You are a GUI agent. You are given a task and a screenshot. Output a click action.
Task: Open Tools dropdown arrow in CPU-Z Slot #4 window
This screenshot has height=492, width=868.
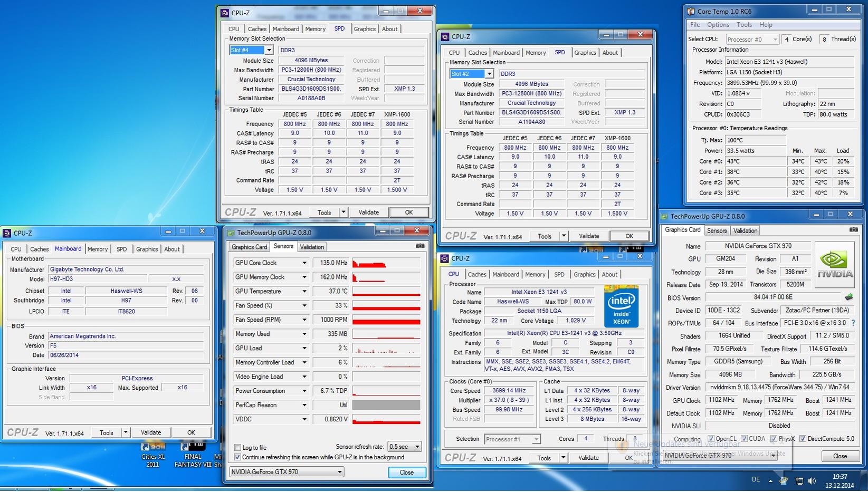click(x=343, y=212)
